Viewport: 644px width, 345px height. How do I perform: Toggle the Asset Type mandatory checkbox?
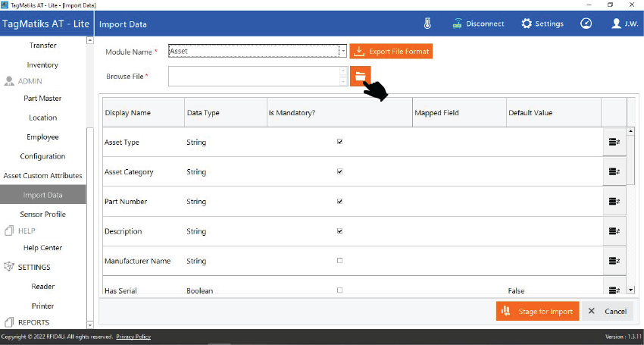point(339,142)
